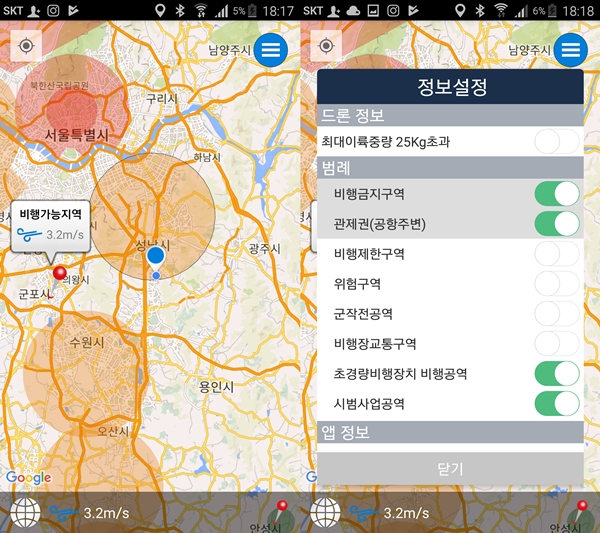Tap the globe icon in left bottom bar
Viewport: 600px width, 533px height.
pos(25,513)
